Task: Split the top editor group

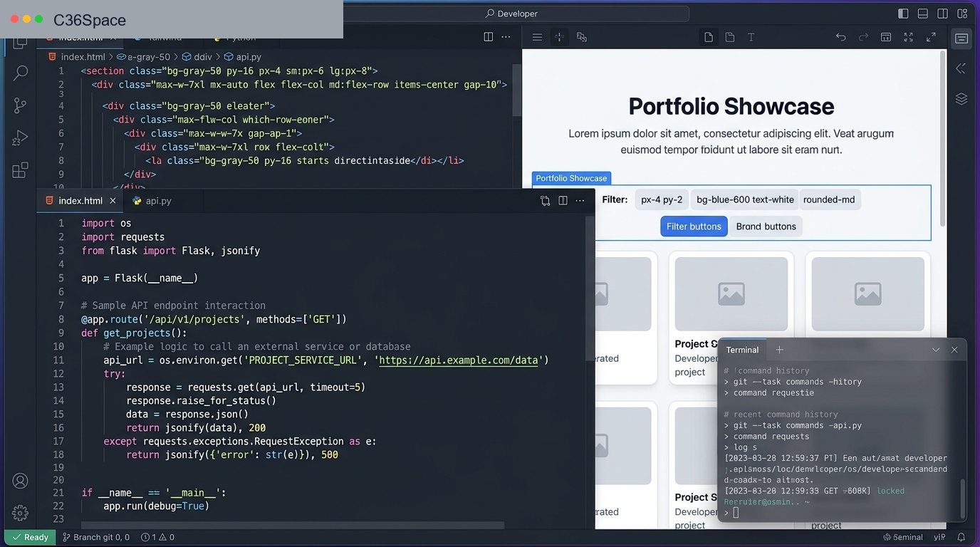Action: pyautogui.click(x=489, y=37)
